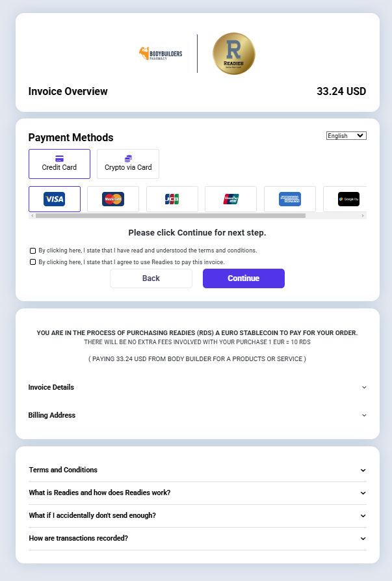Expand the Billing Address section
This screenshot has width=392, height=581.
coord(197,415)
